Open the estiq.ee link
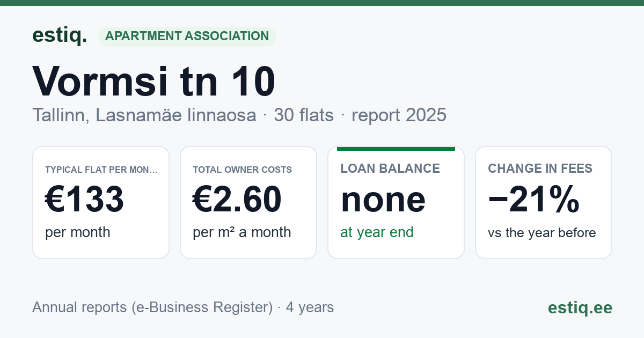644x338 pixels. pyautogui.click(x=580, y=307)
